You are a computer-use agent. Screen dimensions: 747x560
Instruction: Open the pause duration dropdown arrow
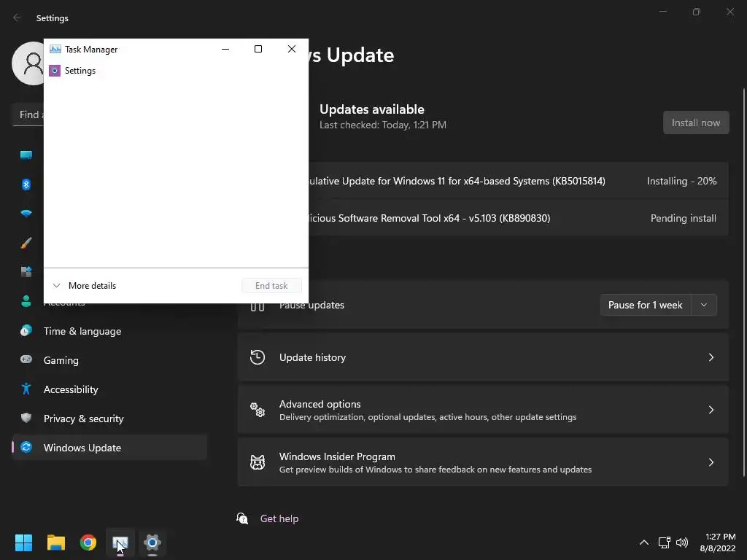(704, 306)
